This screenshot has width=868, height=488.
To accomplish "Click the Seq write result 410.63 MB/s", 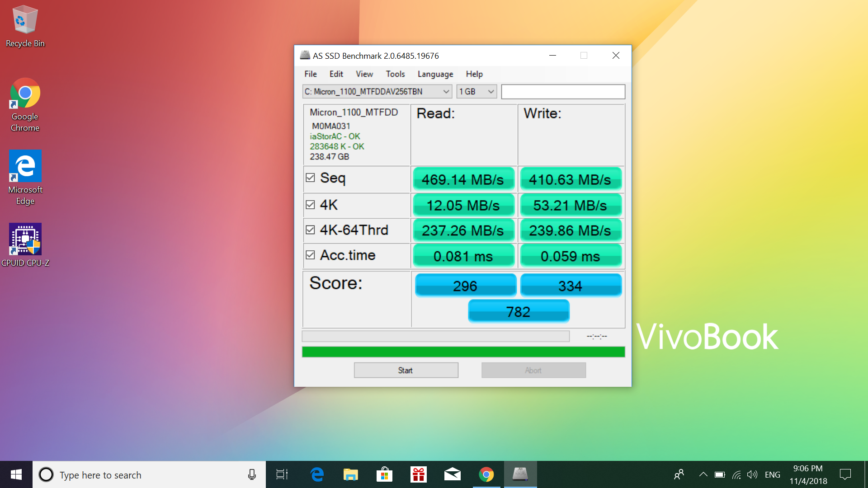I will pyautogui.click(x=571, y=179).
